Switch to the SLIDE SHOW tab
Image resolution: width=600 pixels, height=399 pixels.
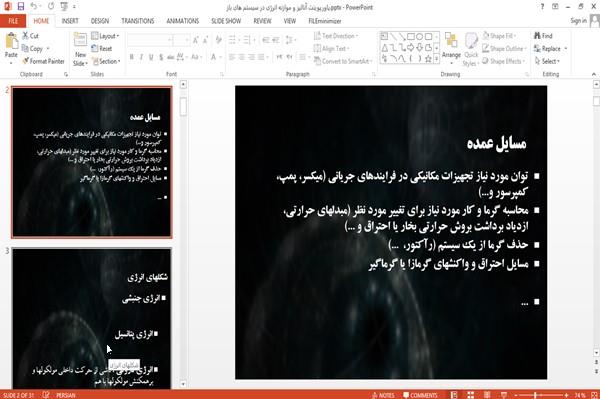point(226,21)
